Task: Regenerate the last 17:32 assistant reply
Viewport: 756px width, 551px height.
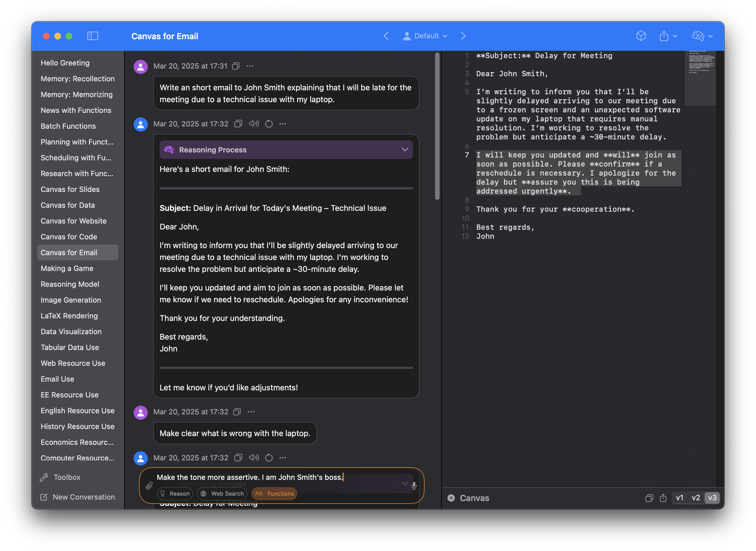Action: click(269, 458)
